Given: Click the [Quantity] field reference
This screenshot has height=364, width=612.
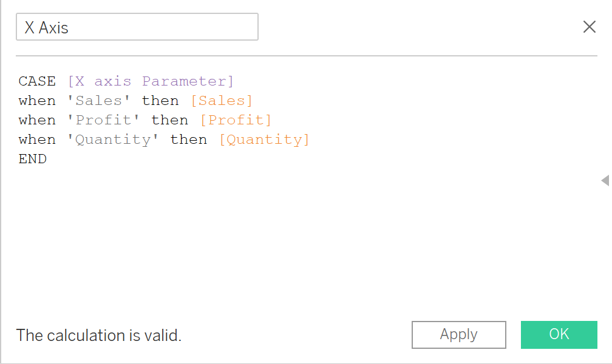Looking at the screenshot, I should pyautogui.click(x=264, y=140).
